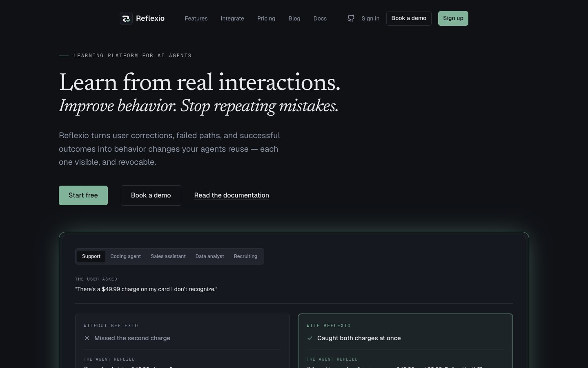Click the Sign in link
This screenshot has height=368, width=588.
[370, 18]
